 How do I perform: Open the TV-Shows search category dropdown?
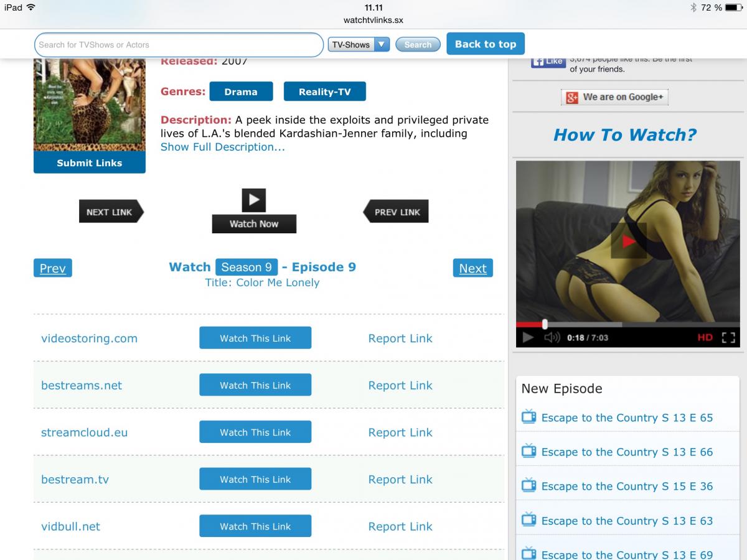(359, 45)
